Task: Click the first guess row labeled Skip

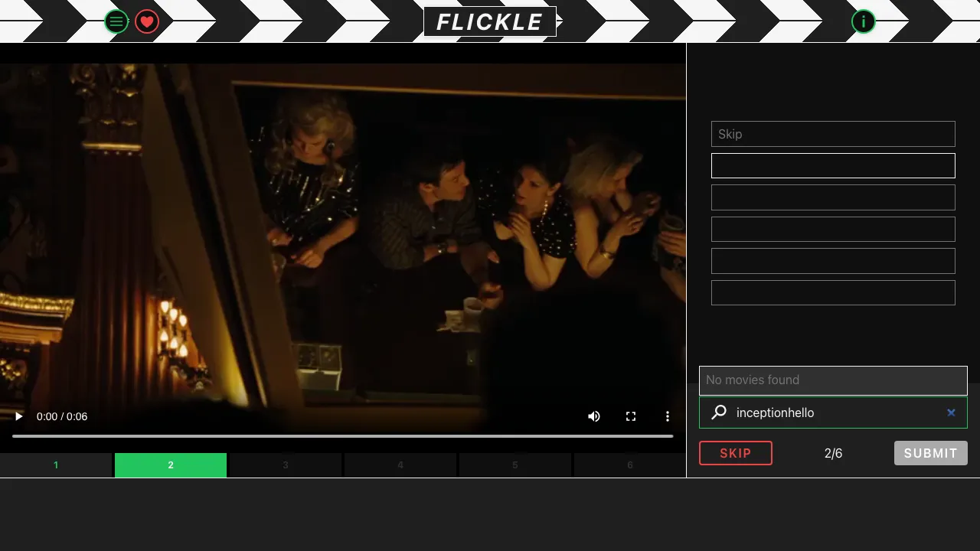Action: [x=833, y=134]
